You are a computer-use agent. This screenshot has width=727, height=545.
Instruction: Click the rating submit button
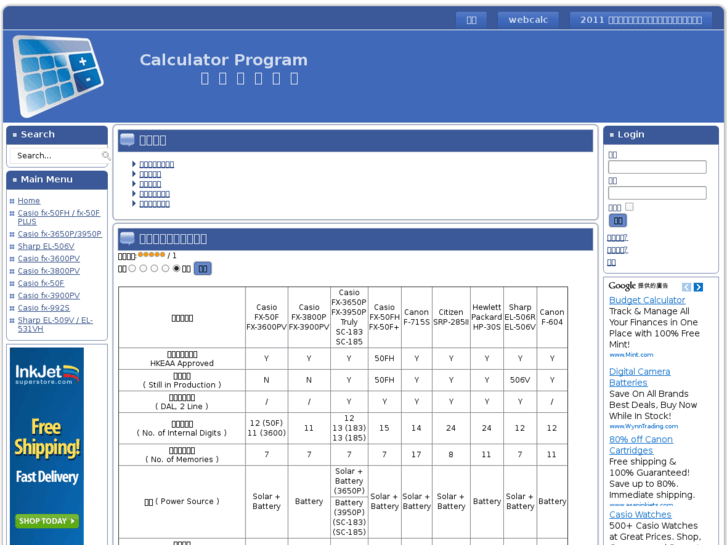pyautogui.click(x=203, y=269)
